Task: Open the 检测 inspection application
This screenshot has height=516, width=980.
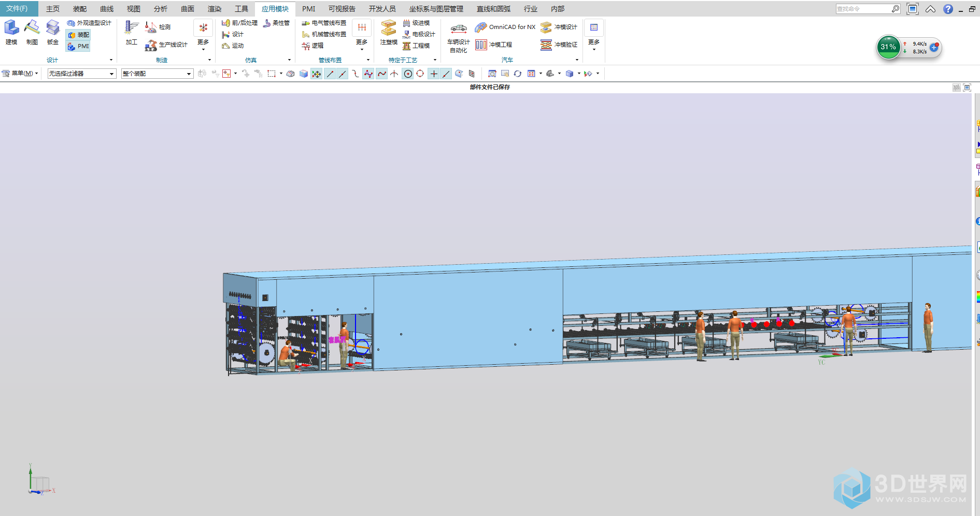Action: [158, 27]
